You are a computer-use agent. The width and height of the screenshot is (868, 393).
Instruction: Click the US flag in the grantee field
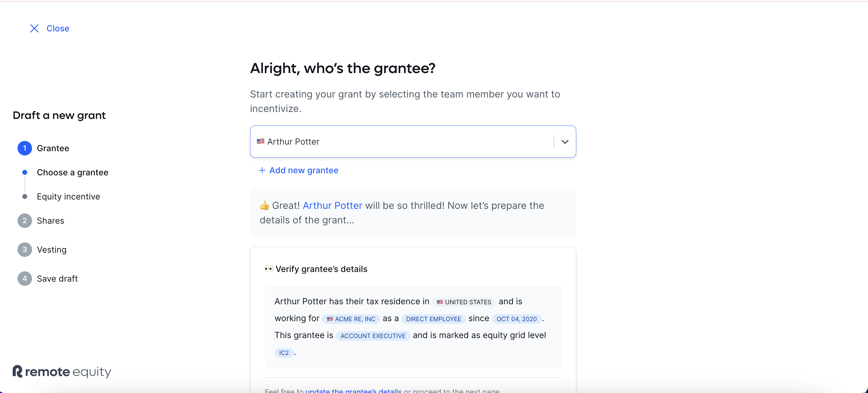click(x=260, y=142)
